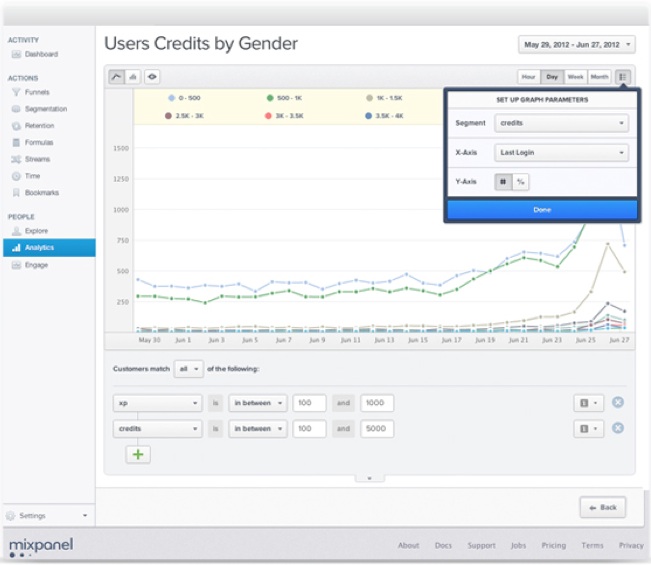Image resolution: width=651 pixels, height=565 pixels.
Task: Open the credits property dropdown
Action: click(157, 429)
